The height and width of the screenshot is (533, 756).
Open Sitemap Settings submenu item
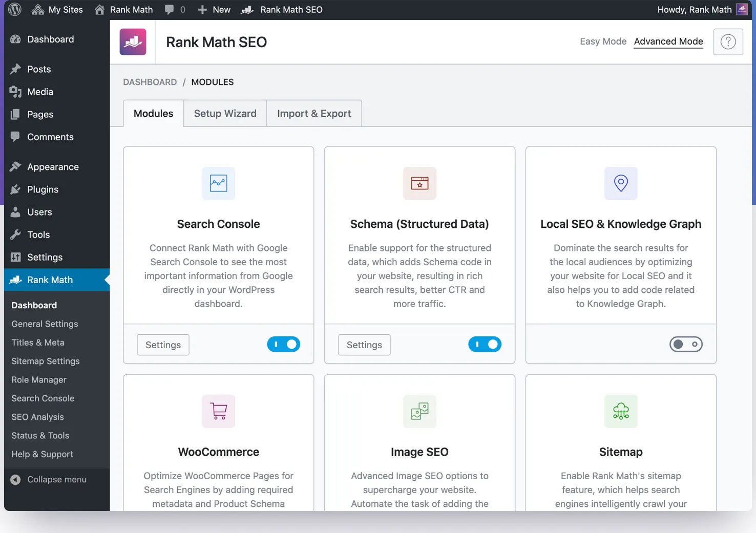[46, 361]
